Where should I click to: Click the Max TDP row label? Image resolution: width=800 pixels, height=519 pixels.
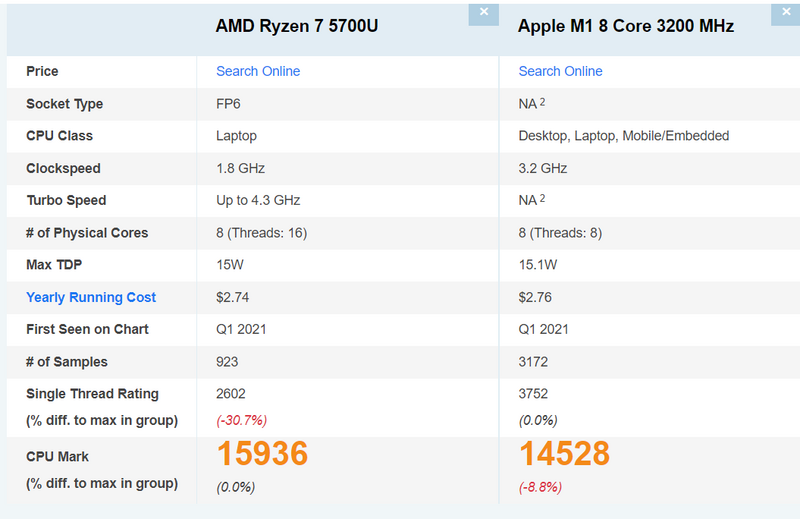point(54,265)
